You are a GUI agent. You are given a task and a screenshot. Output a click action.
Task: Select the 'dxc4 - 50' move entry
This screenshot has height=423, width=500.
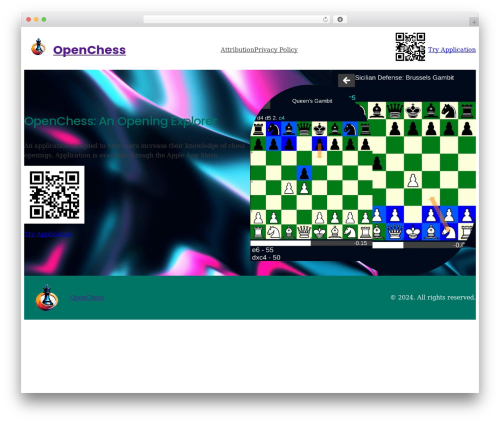(266, 257)
